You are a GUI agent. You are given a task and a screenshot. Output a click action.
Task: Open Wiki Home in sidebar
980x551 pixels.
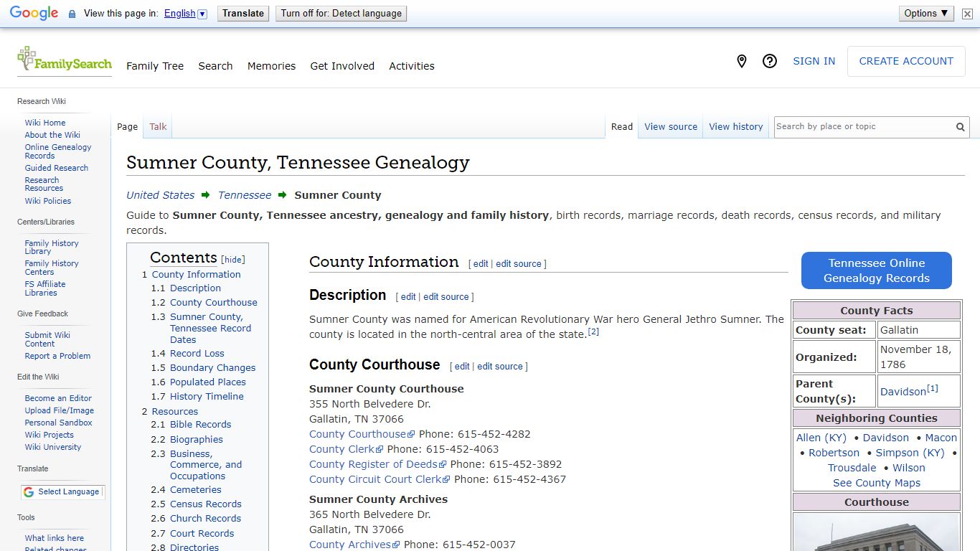pyautogui.click(x=45, y=123)
